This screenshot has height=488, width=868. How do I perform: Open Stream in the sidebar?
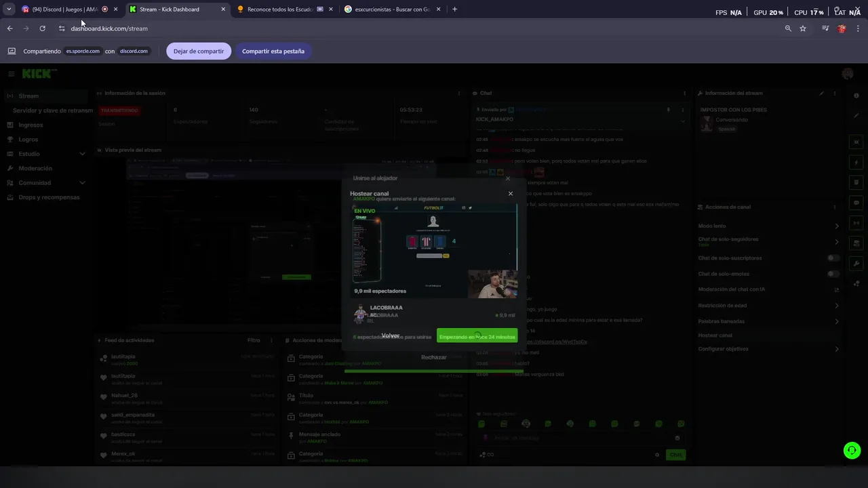tap(45, 96)
